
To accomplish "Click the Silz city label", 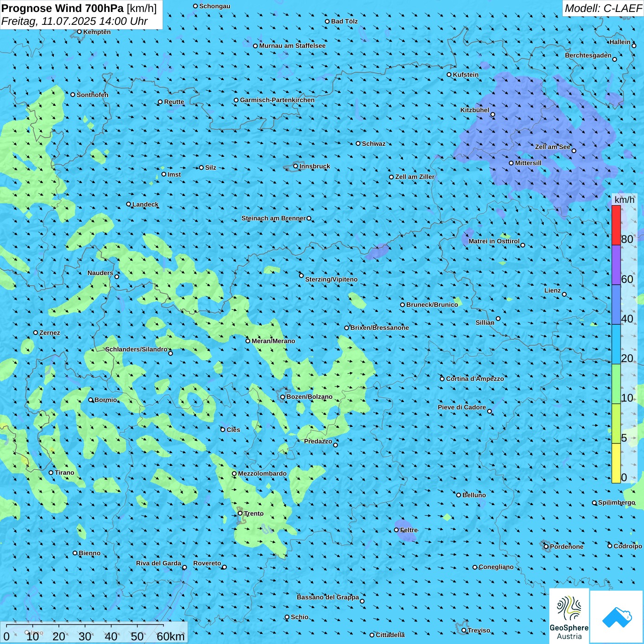I will [x=211, y=167].
